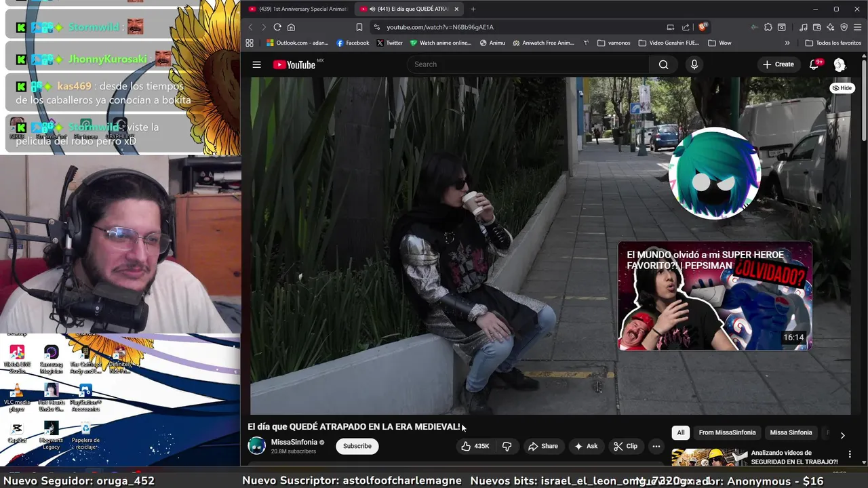The height and width of the screenshot is (488, 868).
Task: Open YouTube notifications bell
Action: pos(814,64)
